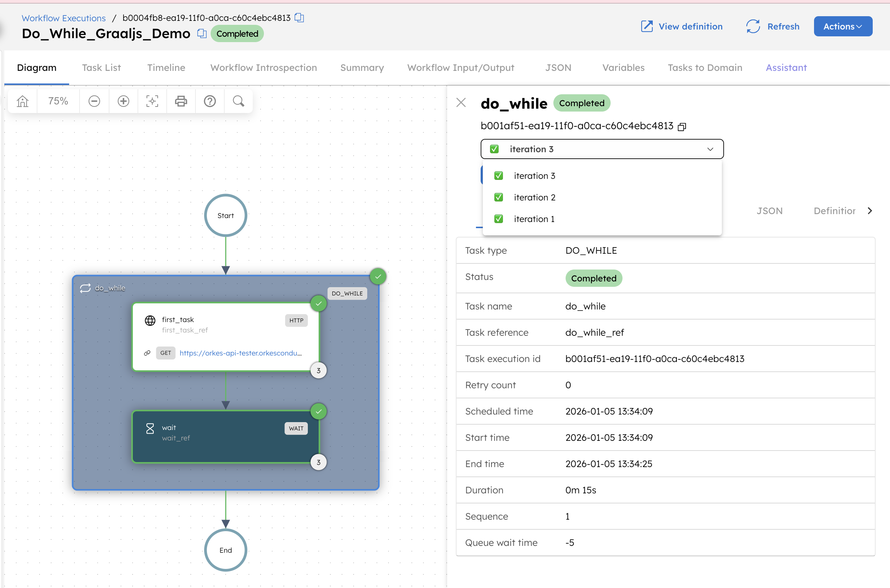Viewport: 890px width, 588px height.
Task: Toggle the iteration 3 checkbox in the list
Action: click(498, 176)
